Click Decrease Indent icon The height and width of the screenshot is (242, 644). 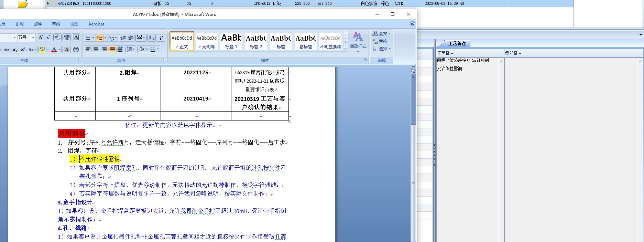point(123,38)
